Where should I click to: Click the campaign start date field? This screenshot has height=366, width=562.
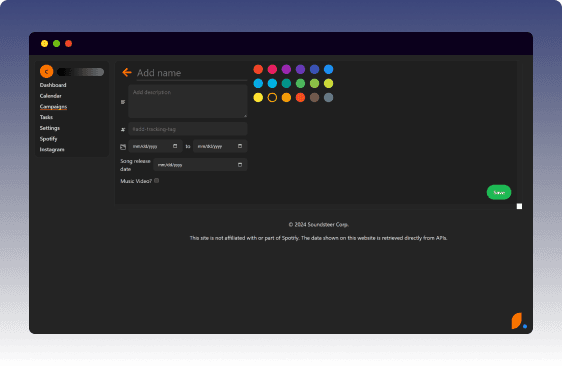[x=155, y=146]
